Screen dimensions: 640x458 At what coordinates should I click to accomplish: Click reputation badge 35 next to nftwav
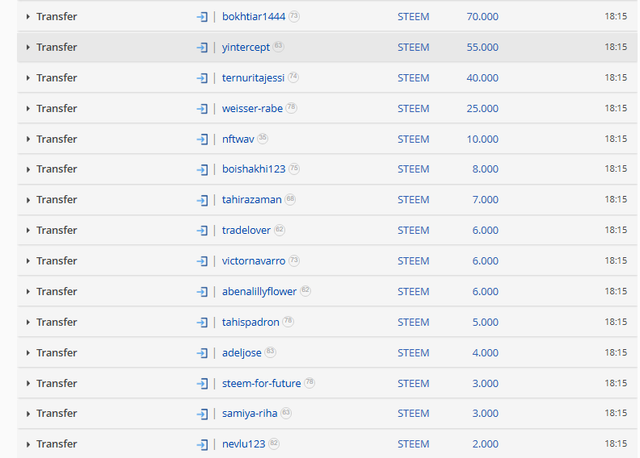coord(263,138)
